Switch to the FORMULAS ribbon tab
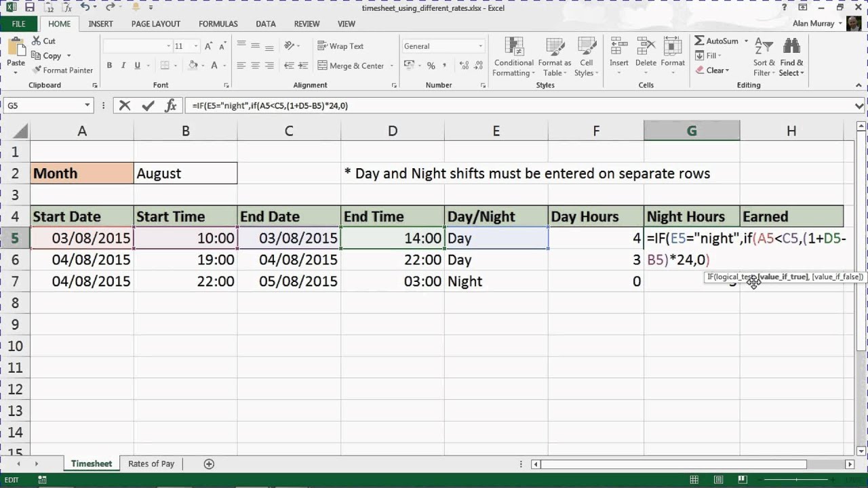Viewport: 868px width, 488px height. point(218,24)
